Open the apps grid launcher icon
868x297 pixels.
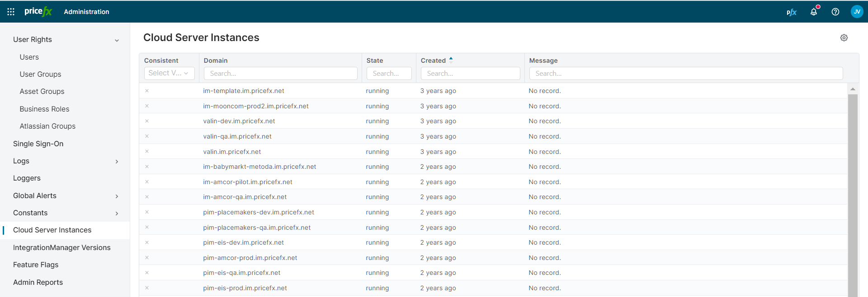coord(11,12)
